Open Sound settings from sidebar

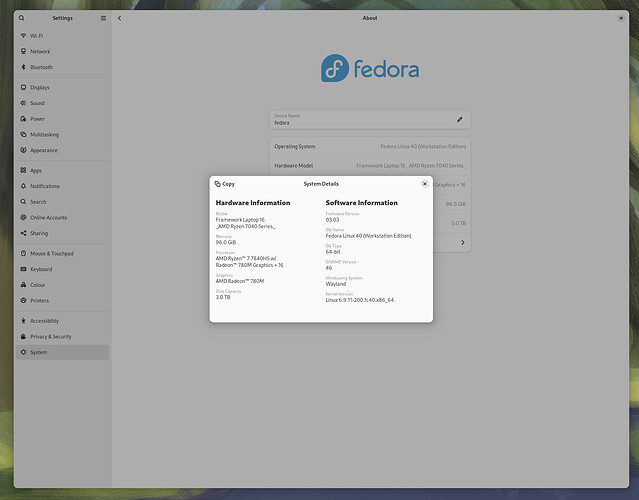click(62, 103)
